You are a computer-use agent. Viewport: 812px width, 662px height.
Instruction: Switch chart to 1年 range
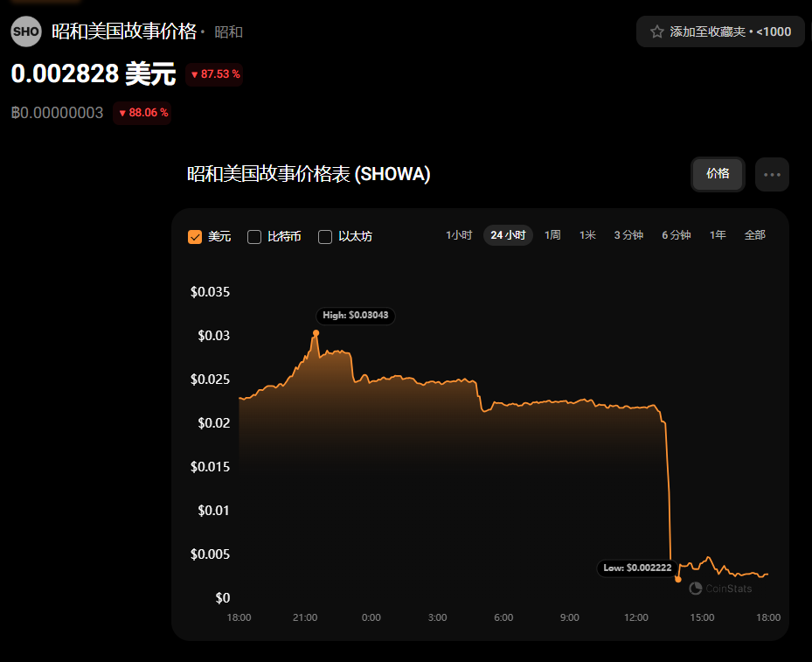718,235
